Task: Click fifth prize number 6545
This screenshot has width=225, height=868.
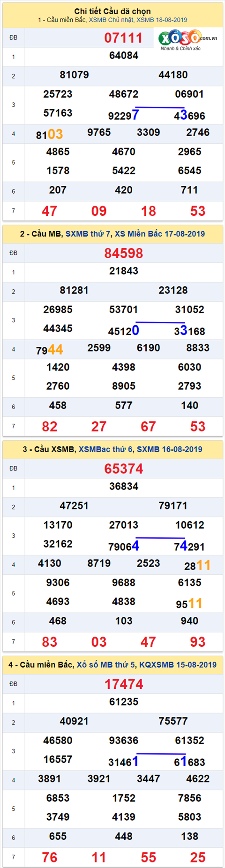Action: pyautogui.click(x=189, y=171)
